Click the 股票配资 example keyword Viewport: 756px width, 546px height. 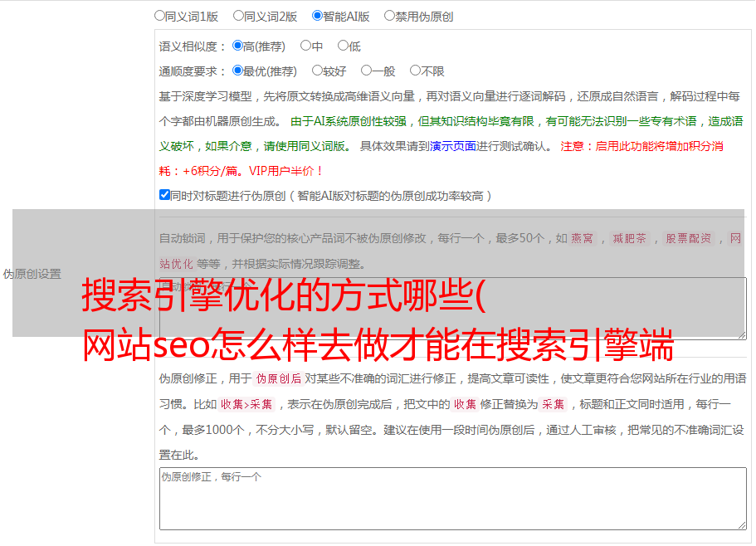[x=689, y=238]
